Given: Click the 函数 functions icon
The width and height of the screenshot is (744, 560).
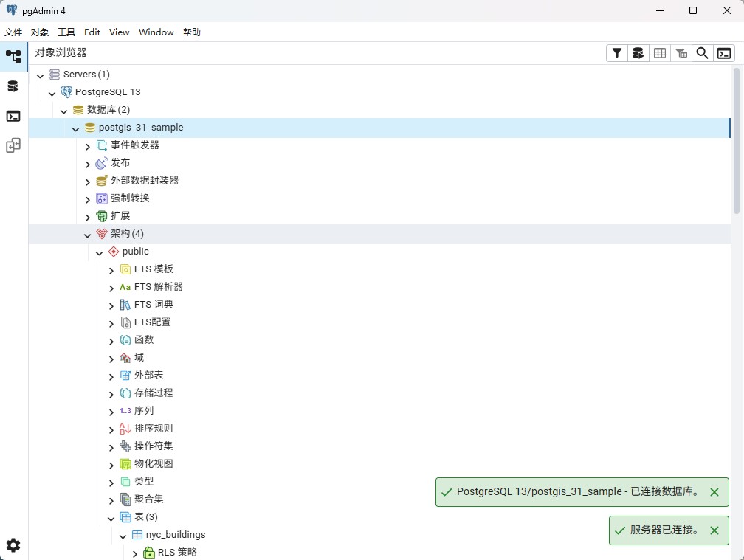Looking at the screenshot, I should click(125, 340).
